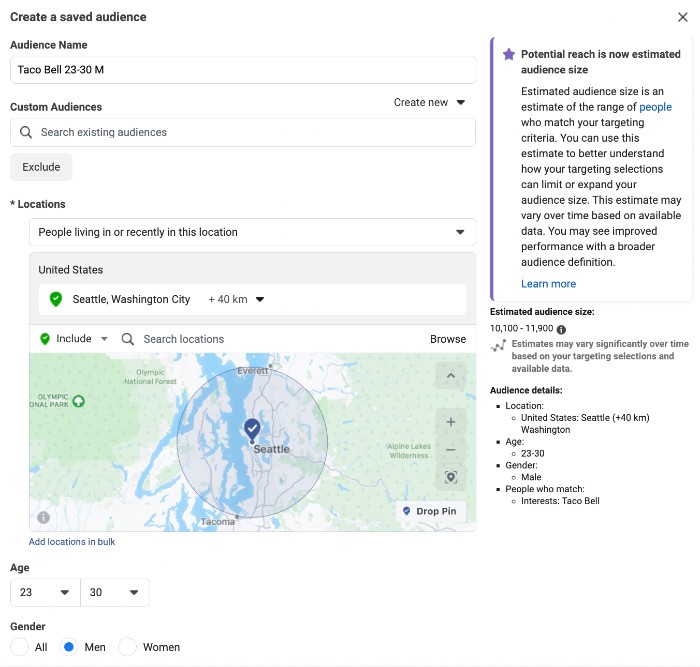Collapse the map with the up chevron
This screenshot has height=667, width=700.
(450, 376)
